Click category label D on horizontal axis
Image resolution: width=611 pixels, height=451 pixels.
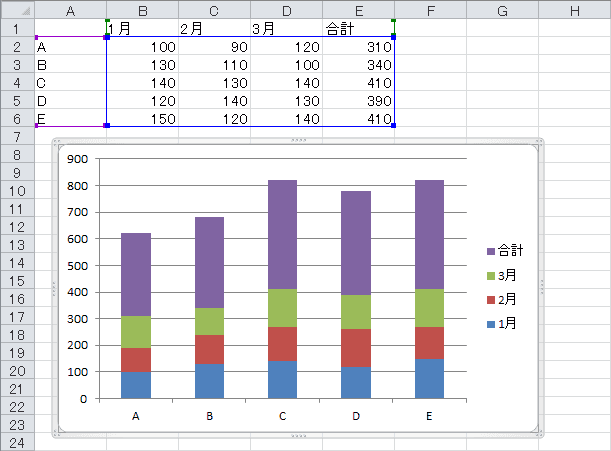point(357,415)
